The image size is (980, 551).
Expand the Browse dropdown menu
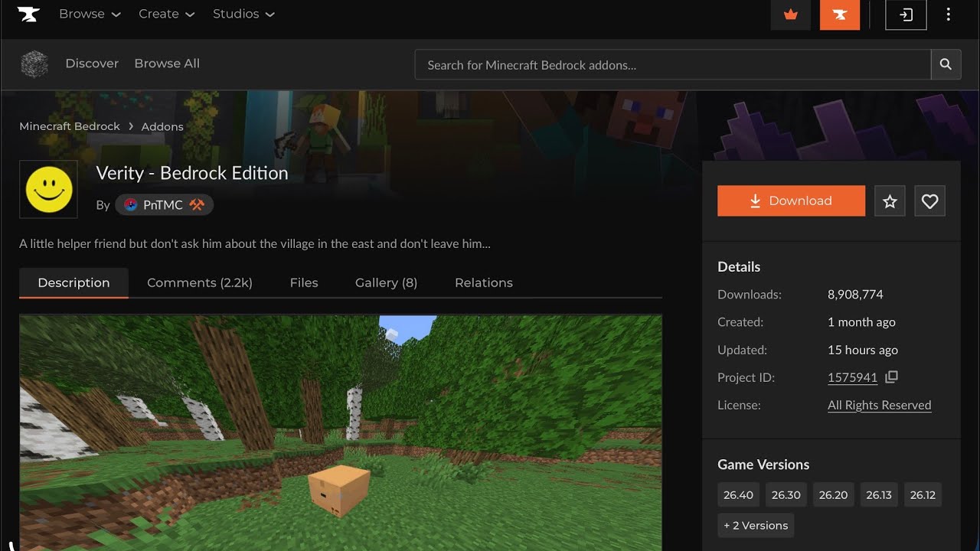90,15
